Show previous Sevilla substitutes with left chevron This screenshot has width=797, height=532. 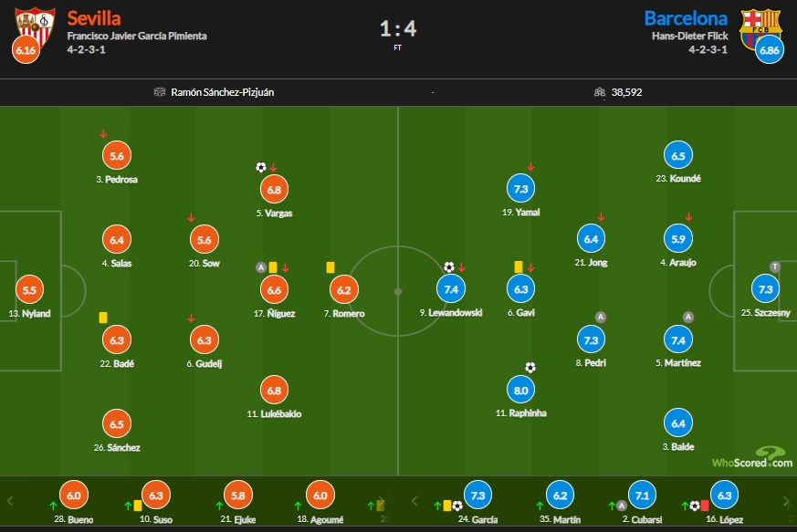click(x=10, y=501)
